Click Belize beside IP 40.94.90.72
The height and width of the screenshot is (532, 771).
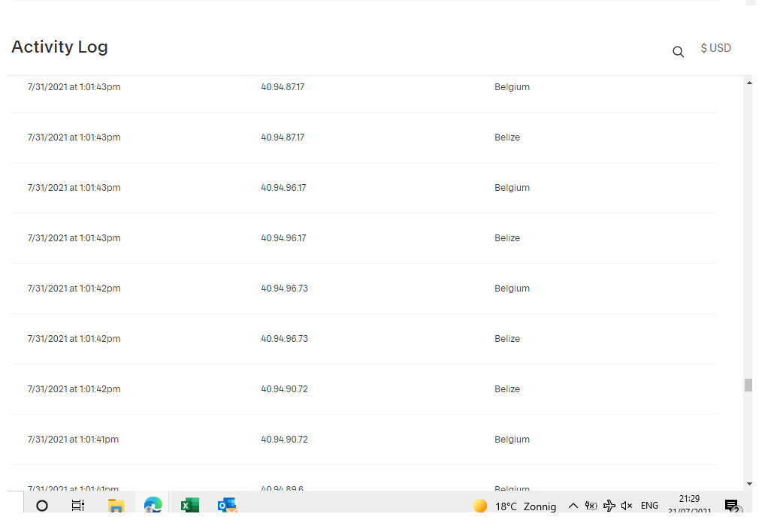[x=507, y=389]
